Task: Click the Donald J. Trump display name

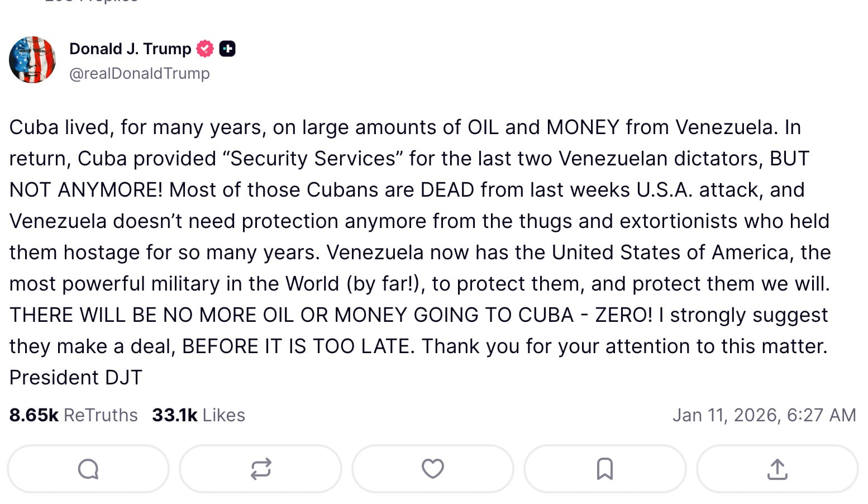Action: pos(130,49)
